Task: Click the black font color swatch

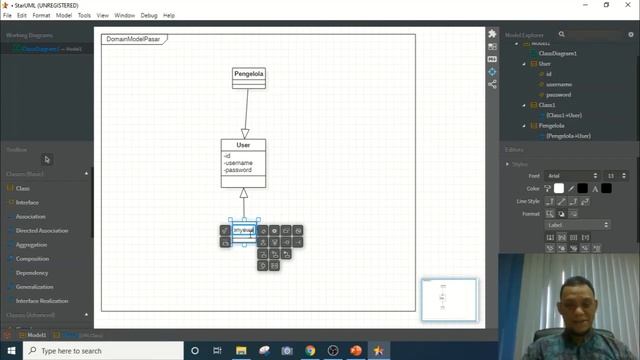Action: click(x=607, y=188)
